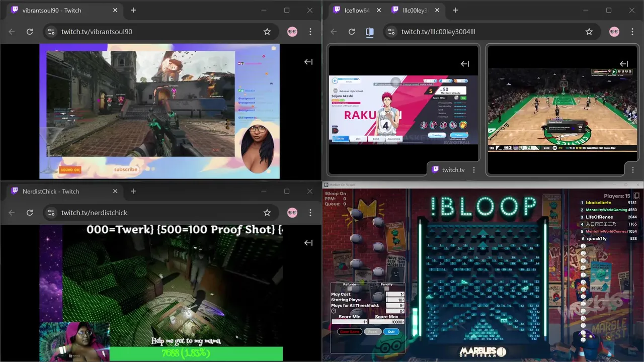This screenshot has width=644, height=362.
Task: Toggle Refunds checkbox in Marbles panel
Action: point(350,289)
